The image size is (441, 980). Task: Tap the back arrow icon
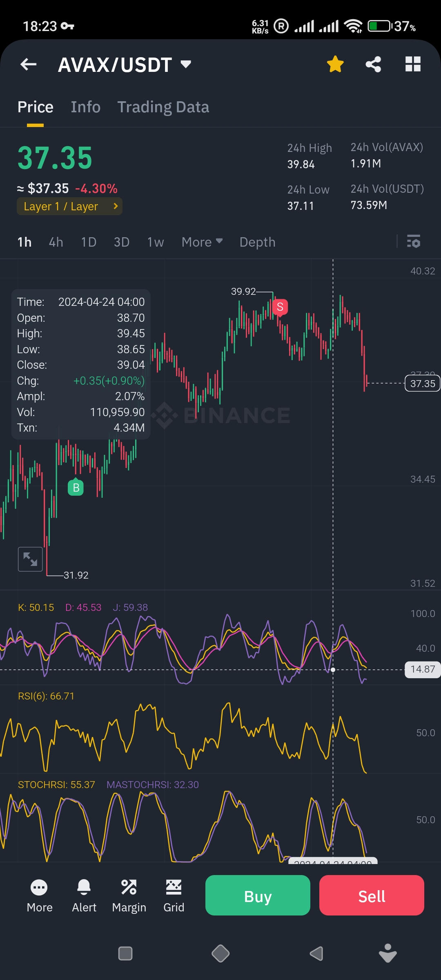click(x=29, y=64)
